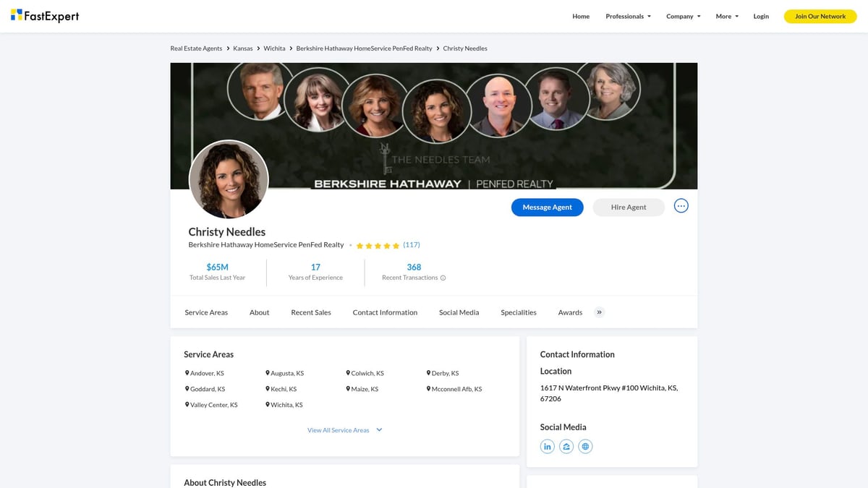The image size is (868, 488).
Task: Click the info icon next to Recent Transactions
Action: click(442, 278)
